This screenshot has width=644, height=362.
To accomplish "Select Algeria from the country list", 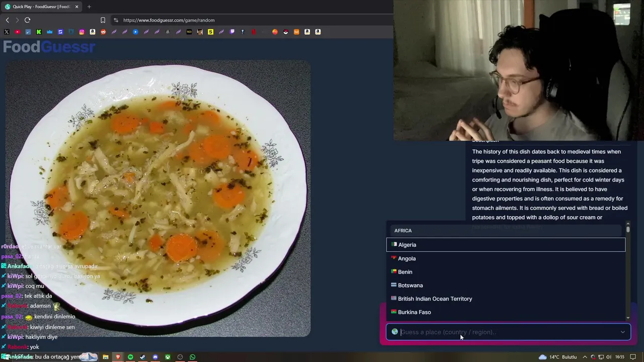I will click(x=506, y=245).
